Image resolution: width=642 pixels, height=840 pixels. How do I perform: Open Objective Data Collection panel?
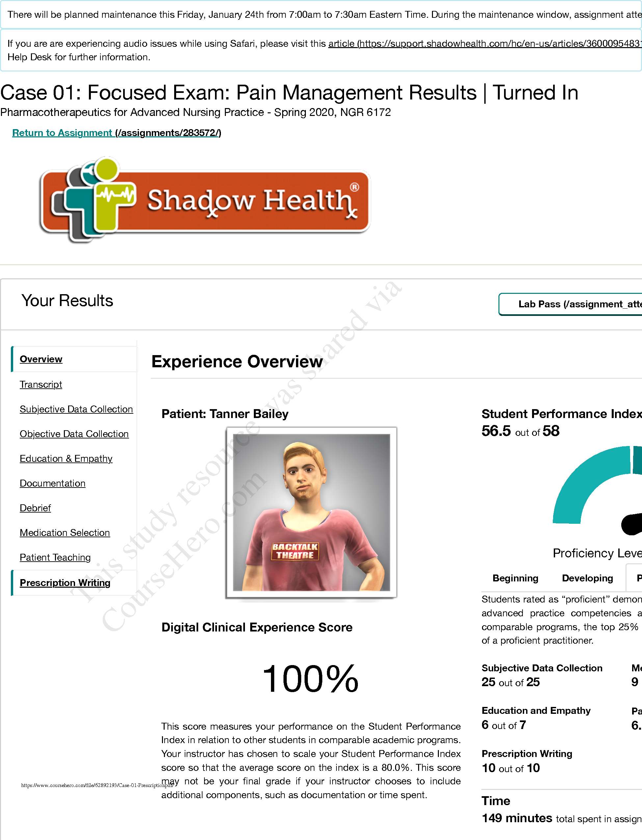point(74,434)
